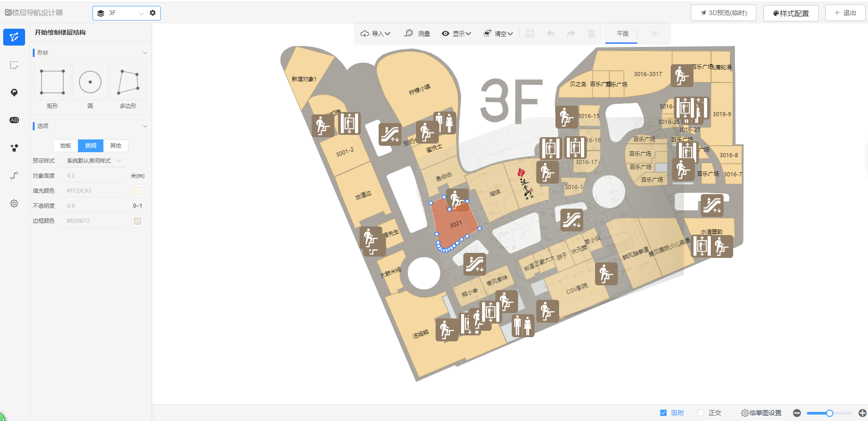868x421 pixels.
Task: Select the 多边形 polygon shape tool
Action: coord(128,82)
